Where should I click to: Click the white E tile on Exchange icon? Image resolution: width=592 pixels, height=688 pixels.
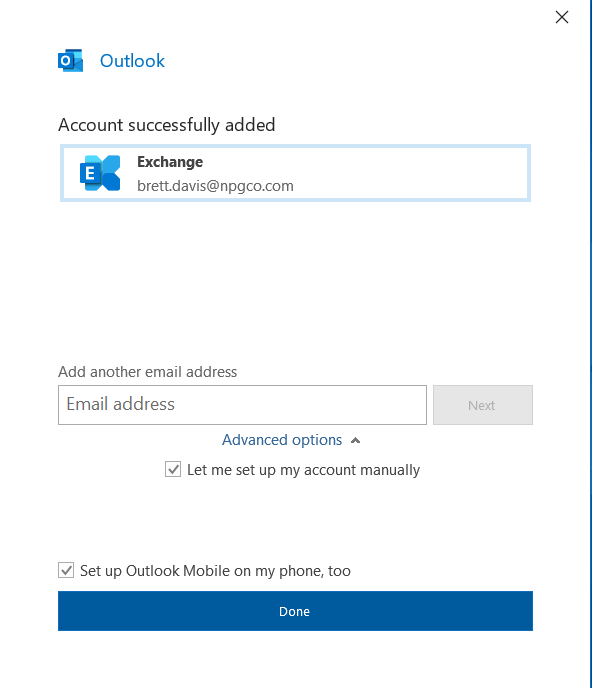click(x=90, y=173)
